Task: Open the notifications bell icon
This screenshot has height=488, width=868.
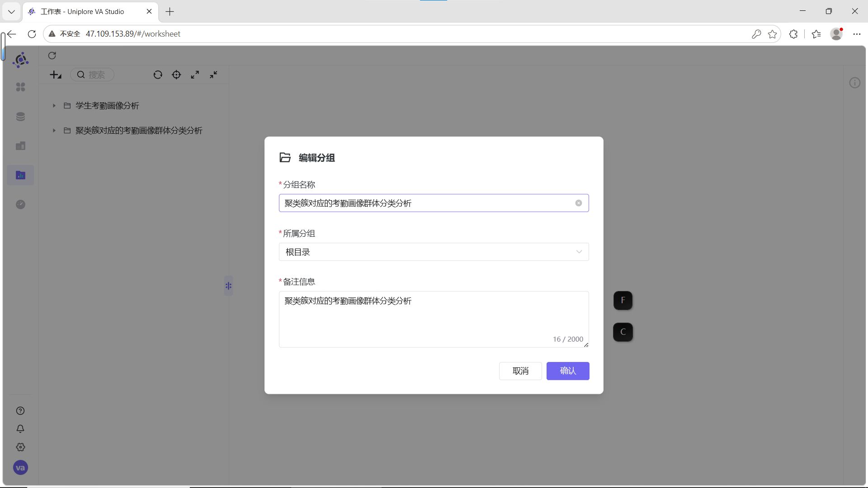Action: coord(20,429)
